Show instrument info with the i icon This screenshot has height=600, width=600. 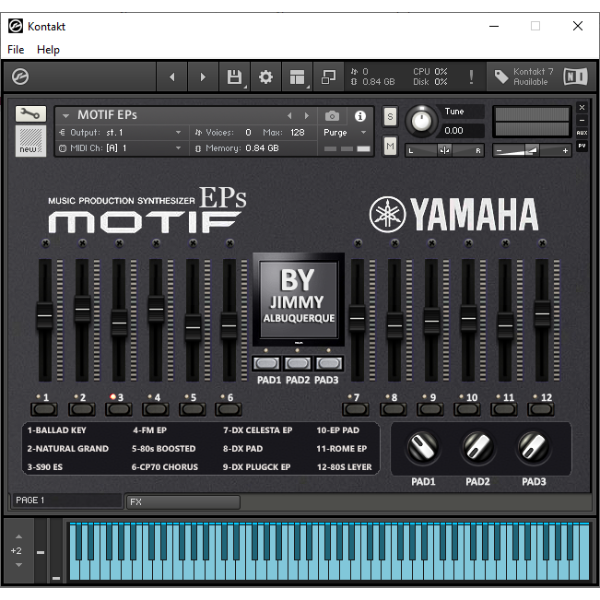pyautogui.click(x=360, y=116)
